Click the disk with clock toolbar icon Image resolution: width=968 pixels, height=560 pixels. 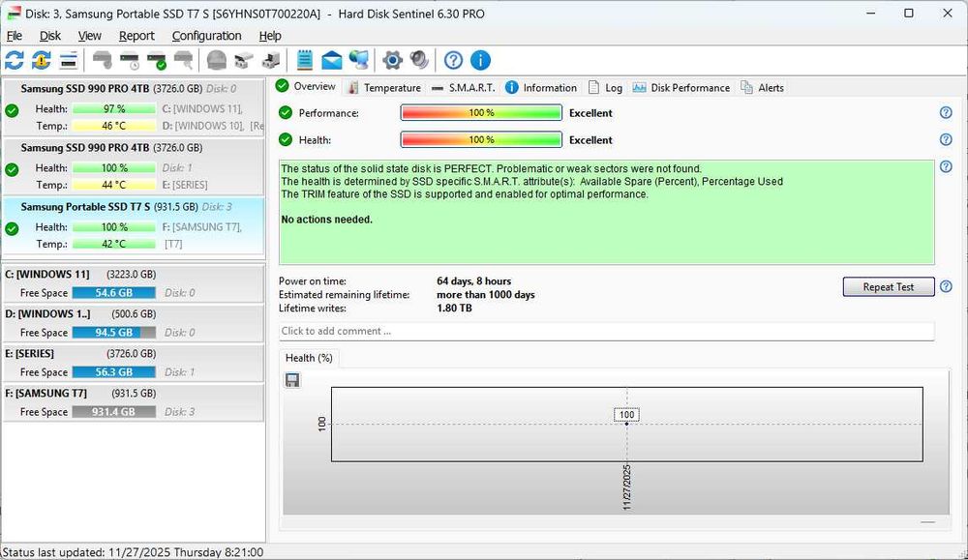130,60
